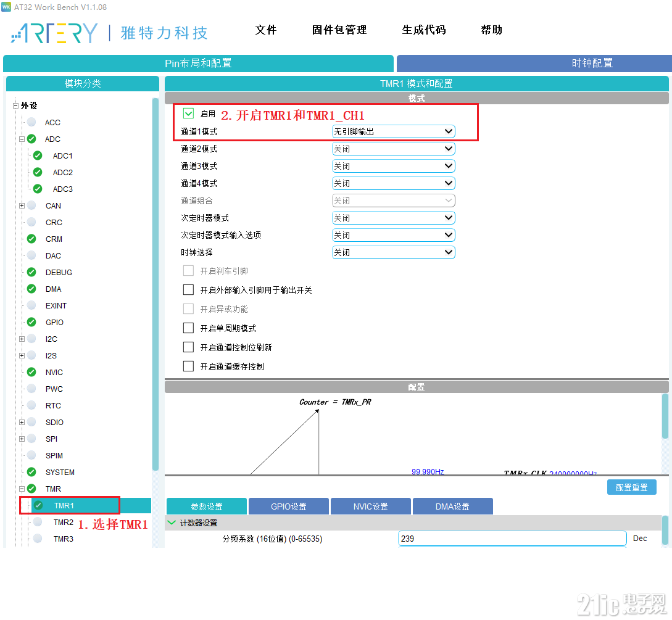Switch to the Pin布局和配置 tab
Viewport: 672px width, 620px height.
(199, 64)
